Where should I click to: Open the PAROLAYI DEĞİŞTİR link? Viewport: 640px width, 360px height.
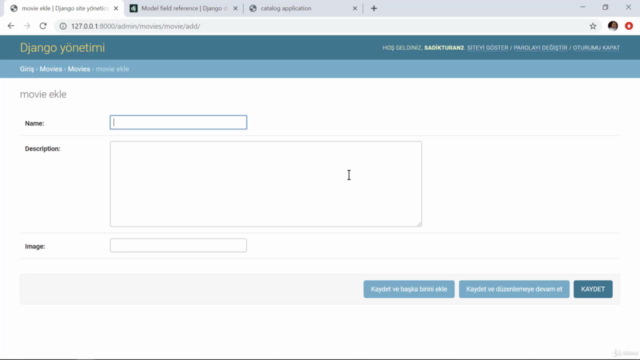[540, 48]
